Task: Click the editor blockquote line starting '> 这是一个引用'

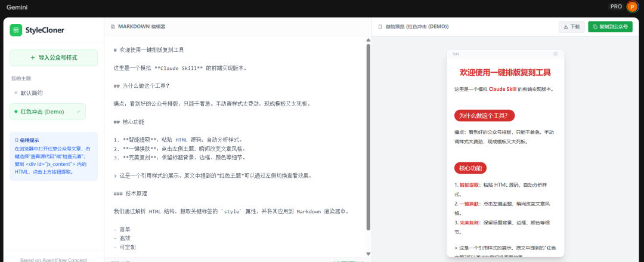Action: (x=213, y=175)
